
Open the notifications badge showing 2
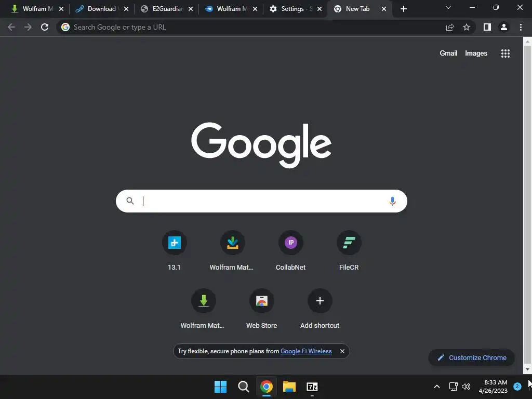517,386
